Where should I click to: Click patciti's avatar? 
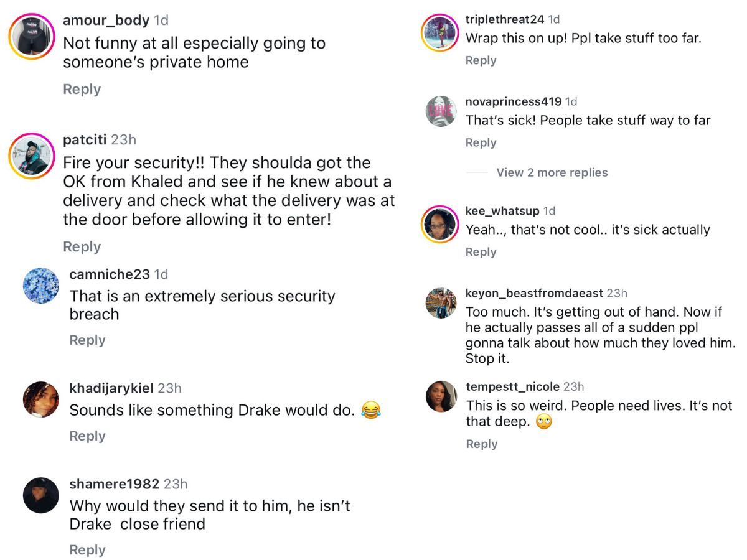coord(32,156)
